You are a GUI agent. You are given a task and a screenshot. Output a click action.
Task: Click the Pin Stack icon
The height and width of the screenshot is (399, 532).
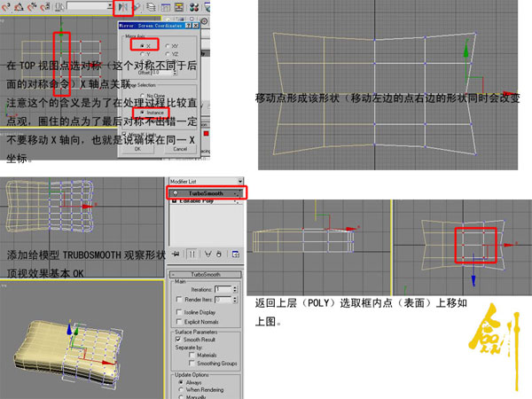(x=176, y=254)
